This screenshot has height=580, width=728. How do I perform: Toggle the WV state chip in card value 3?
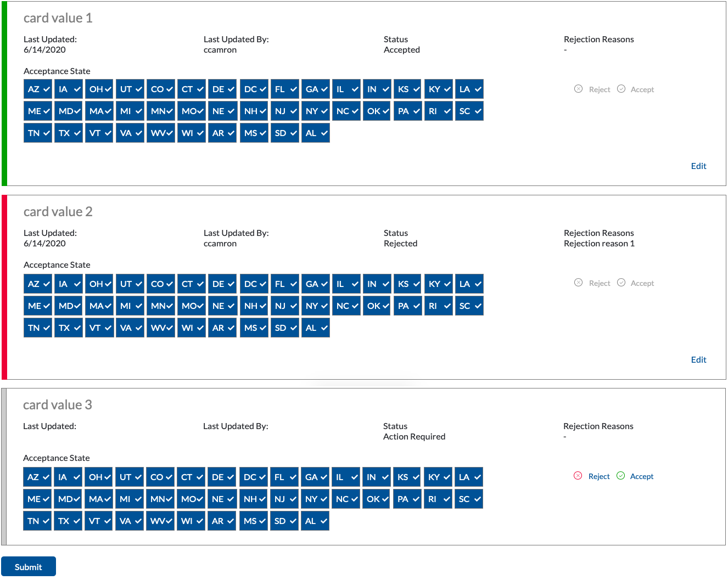point(160,521)
